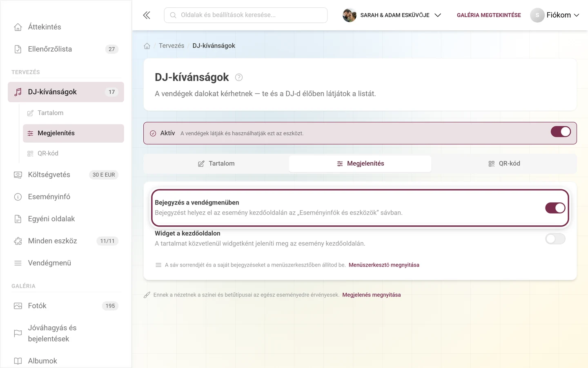Viewport: 588px width, 368px height.
Task: Click the 11/11 badge beside Minden eszköz
Action: pyautogui.click(x=107, y=241)
